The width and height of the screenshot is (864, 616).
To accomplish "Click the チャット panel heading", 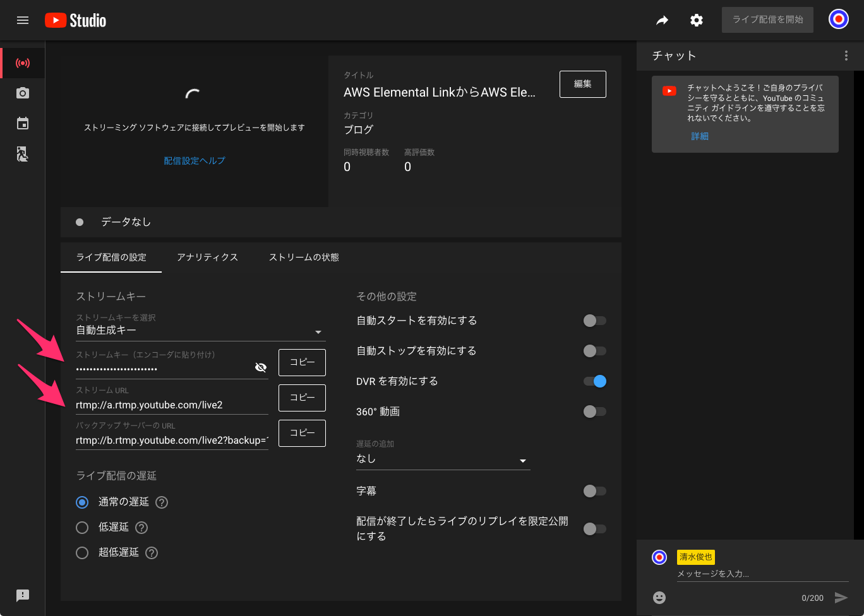I will pos(674,56).
